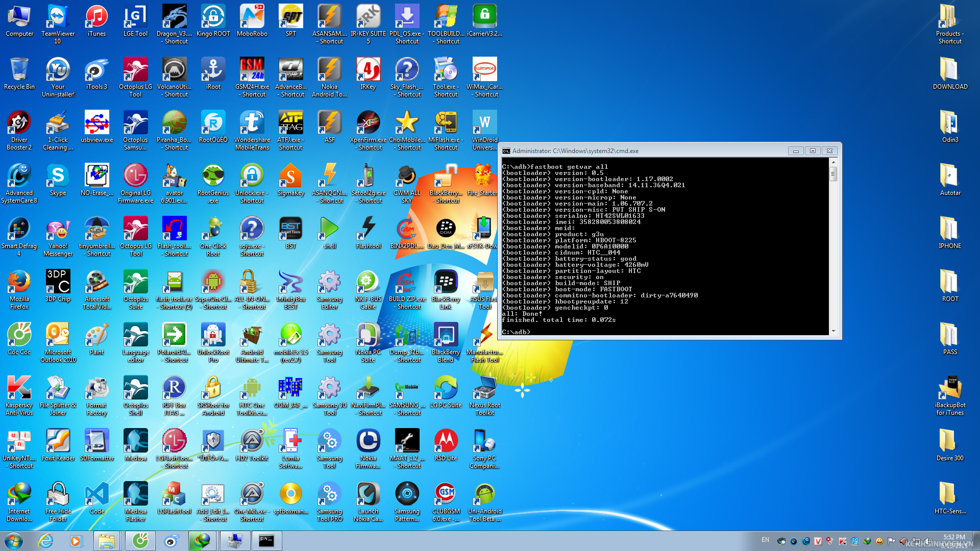Open the Paint desktop icon
This screenshot has width=980, height=551.
click(96, 339)
